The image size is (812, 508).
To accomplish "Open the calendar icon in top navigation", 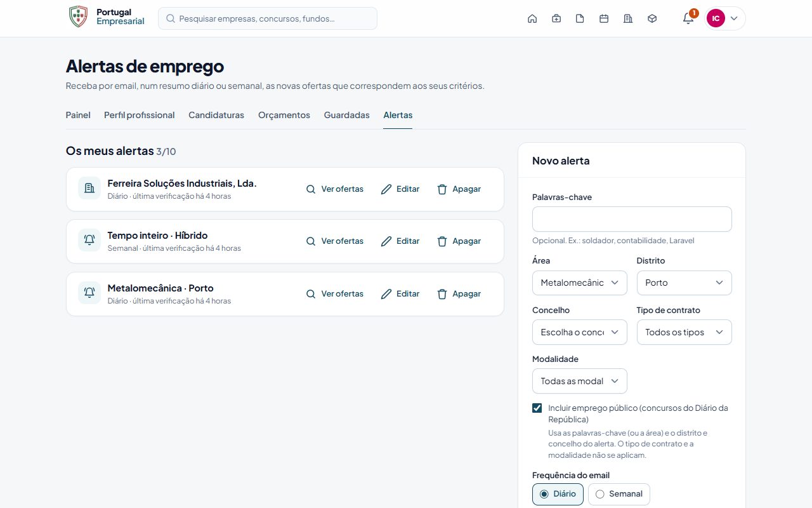I will 604,18.
